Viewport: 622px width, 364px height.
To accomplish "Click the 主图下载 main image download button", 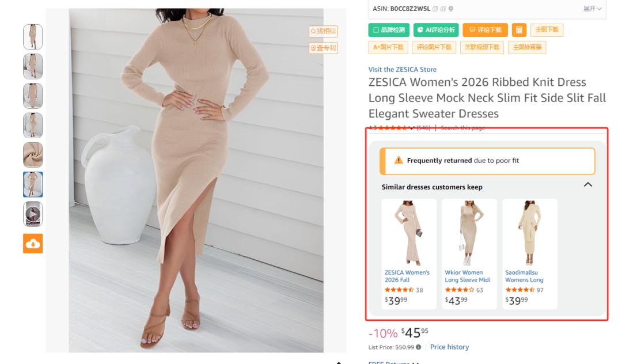I will (x=547, y=30).
